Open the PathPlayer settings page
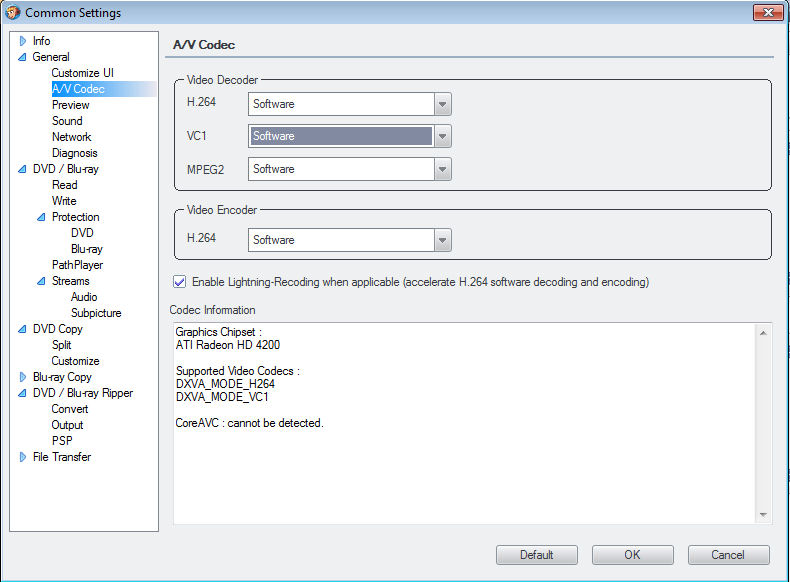 (x=77, y=265)
